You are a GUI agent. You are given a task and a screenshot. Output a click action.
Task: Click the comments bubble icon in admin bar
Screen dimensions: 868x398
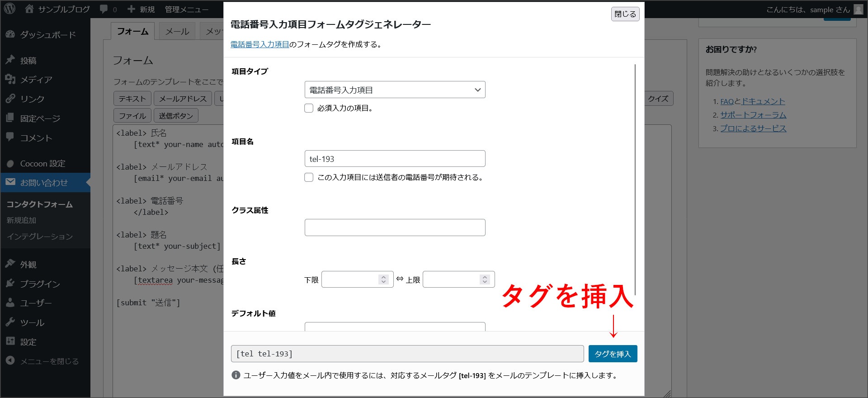(104, 9)
